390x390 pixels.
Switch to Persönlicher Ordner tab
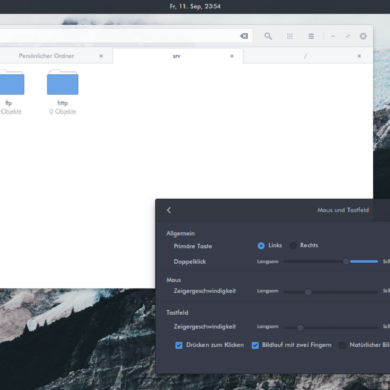[x=46, y=56]
